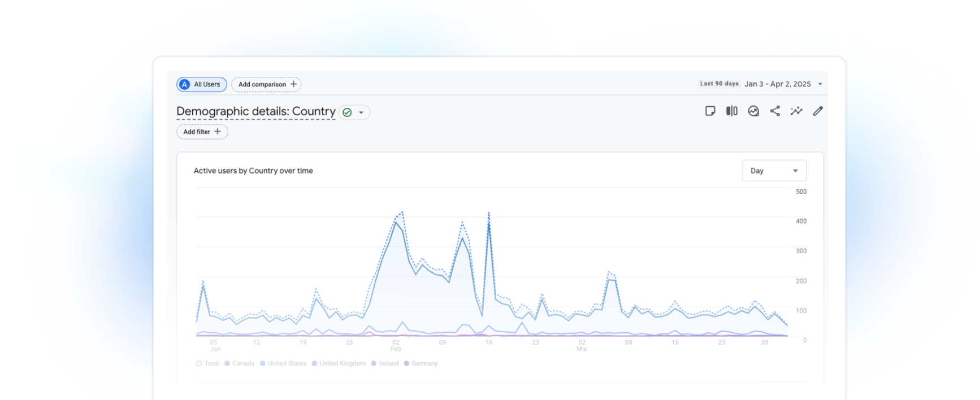The height and width of the screenshot is (400, 980).
Task: Toggle the Canada series in legend
Action: pyautogui.click(x=239, y=363)
